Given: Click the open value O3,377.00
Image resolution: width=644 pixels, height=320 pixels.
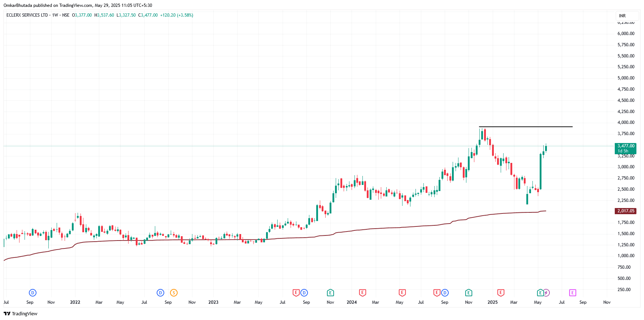Looking at the screenshot, I should click(x=82, y=15).
